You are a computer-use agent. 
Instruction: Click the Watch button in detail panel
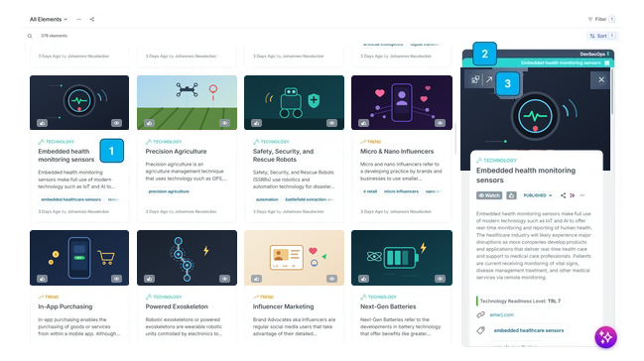pos(489,195)
